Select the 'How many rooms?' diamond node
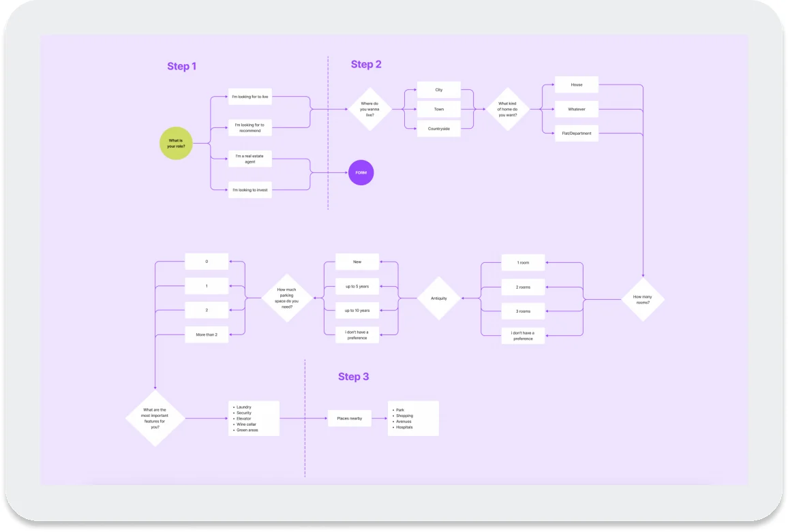 coord(641,298)
